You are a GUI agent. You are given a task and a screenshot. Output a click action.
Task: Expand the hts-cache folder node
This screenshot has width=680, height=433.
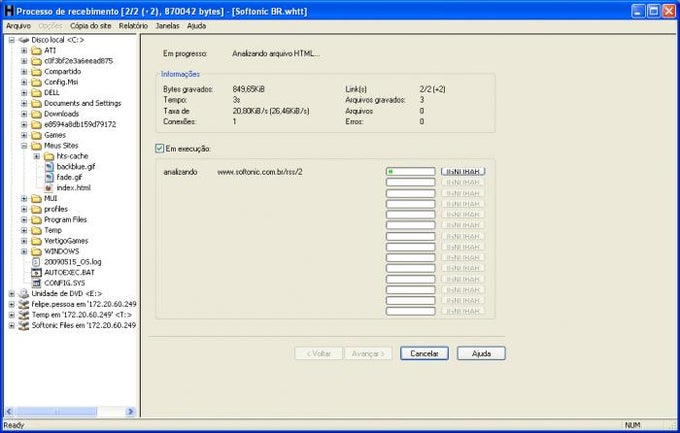point(37,156)
